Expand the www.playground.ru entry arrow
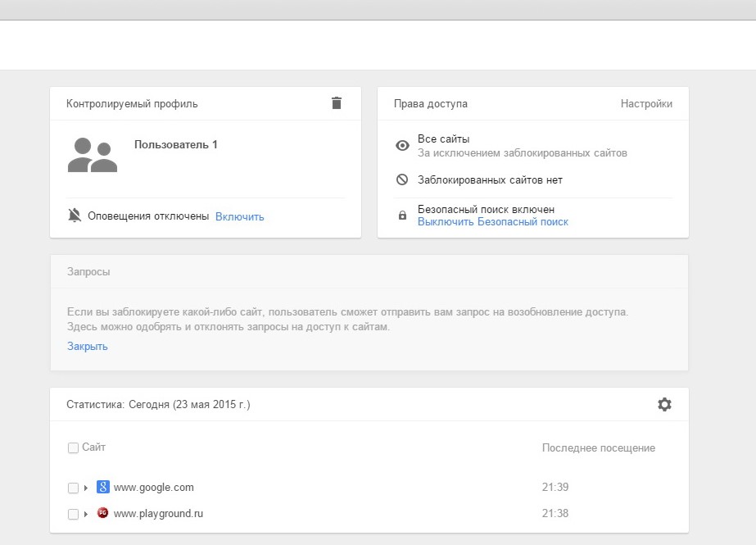 point(86,514)
